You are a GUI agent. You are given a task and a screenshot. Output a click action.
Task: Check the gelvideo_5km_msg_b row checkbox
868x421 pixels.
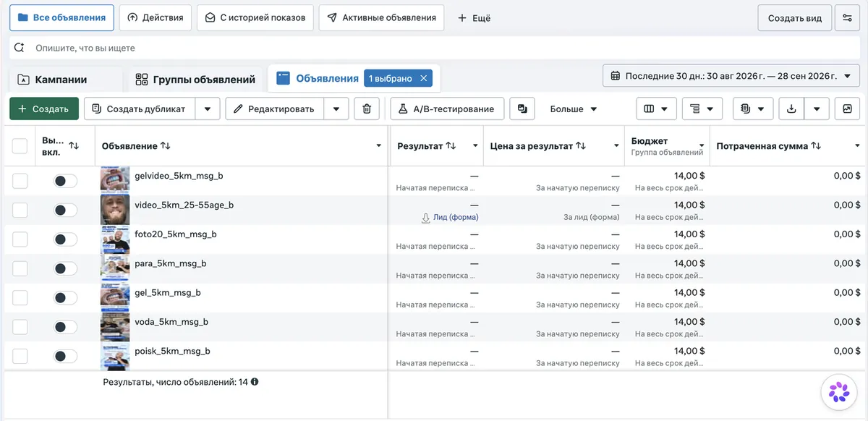click(x=20, y=181)
